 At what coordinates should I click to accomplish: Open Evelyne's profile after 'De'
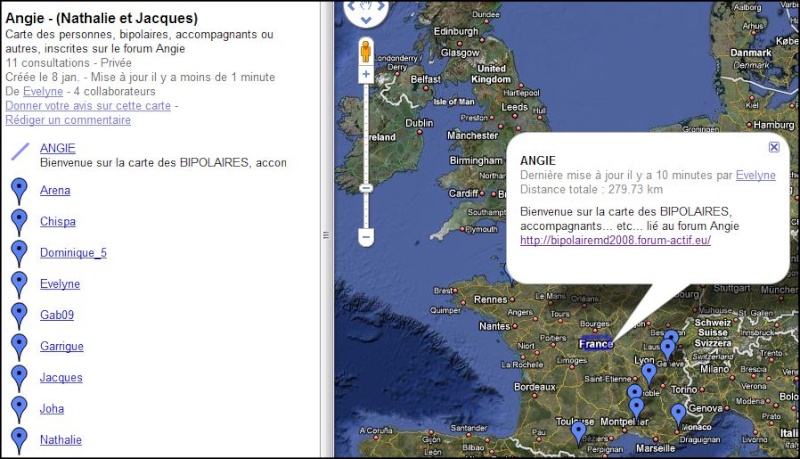[x=43, y=91]
